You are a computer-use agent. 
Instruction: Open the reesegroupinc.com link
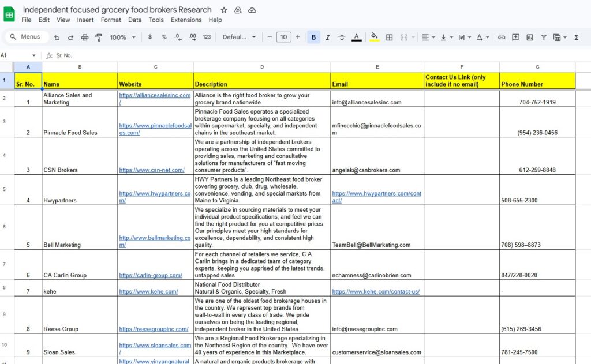pos(154,329)
